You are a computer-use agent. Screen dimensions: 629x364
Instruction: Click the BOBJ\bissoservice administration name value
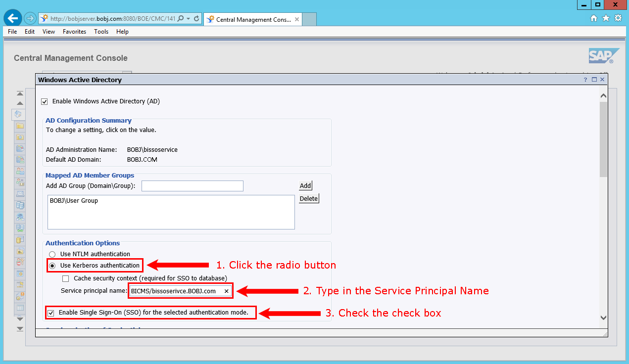point(152,150)
